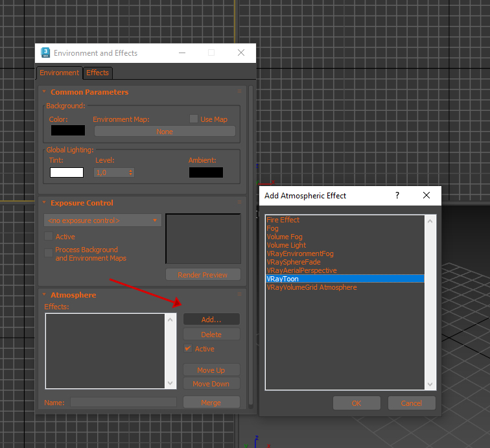
Task: Select VRayAerialPerspective in the list
Action: pyautogui.click(x=345, y=270)
